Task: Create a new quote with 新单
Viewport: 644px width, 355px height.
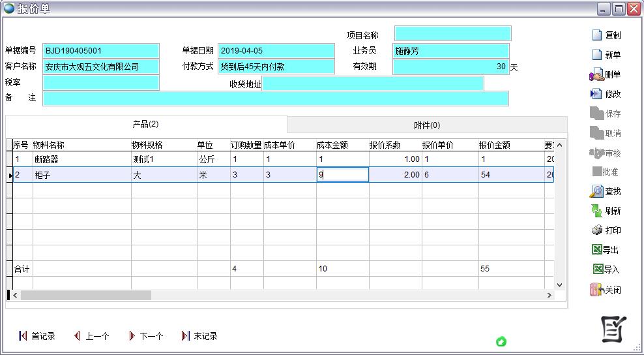Action: click(x=597, y=55)
